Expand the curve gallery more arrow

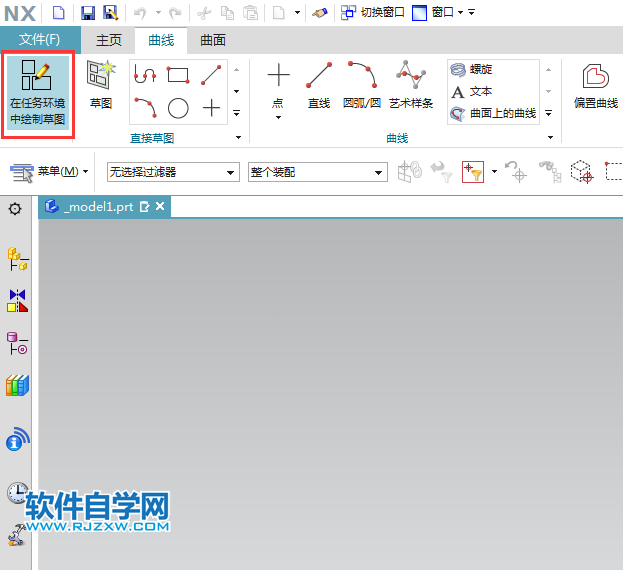tap(549, 114)
